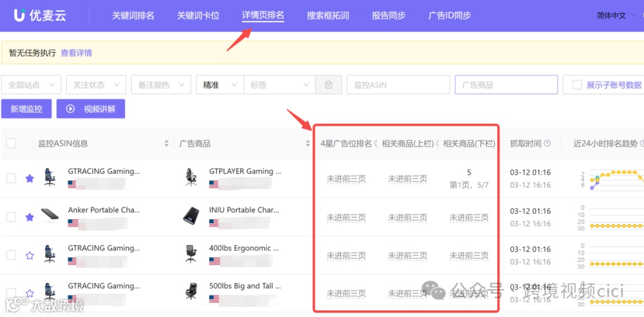This screenshot has height=317, width=644.
Task: Open the 精准 match type dropdown
Action: click(220, 85)
